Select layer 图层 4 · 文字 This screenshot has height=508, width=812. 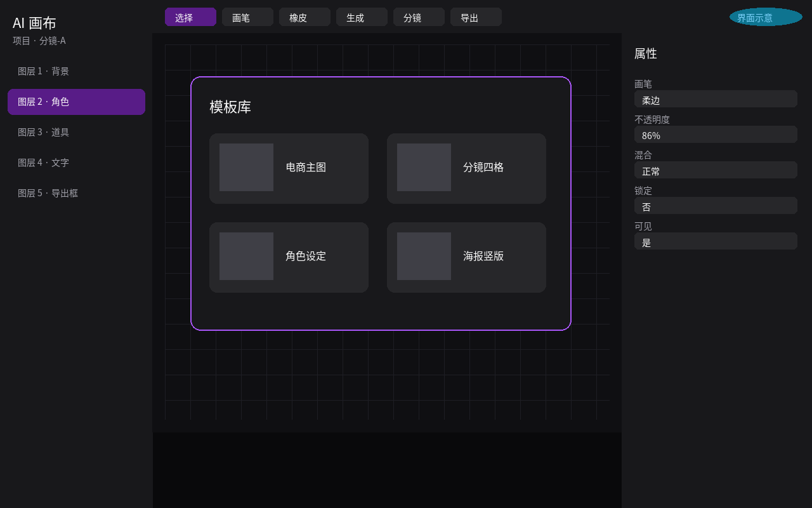pyautogui.click(x=76, y=163)
